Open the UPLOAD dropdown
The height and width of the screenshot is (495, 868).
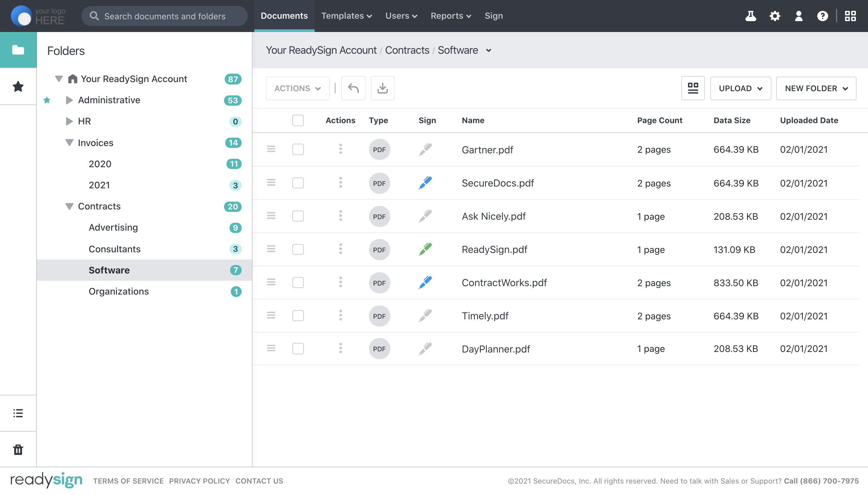pyautogui.click(x=741, y=88)
